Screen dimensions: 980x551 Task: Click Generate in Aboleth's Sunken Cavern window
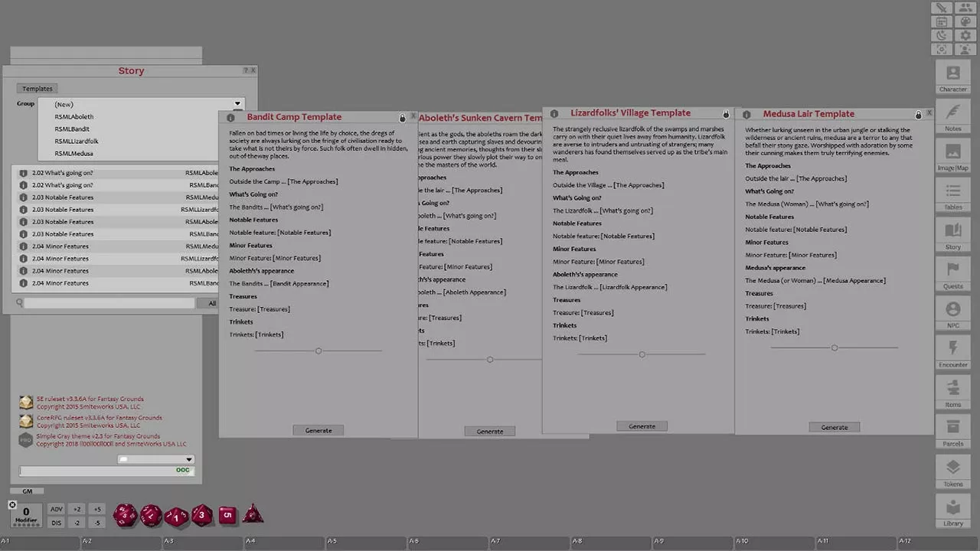click(x=490, y=432)
